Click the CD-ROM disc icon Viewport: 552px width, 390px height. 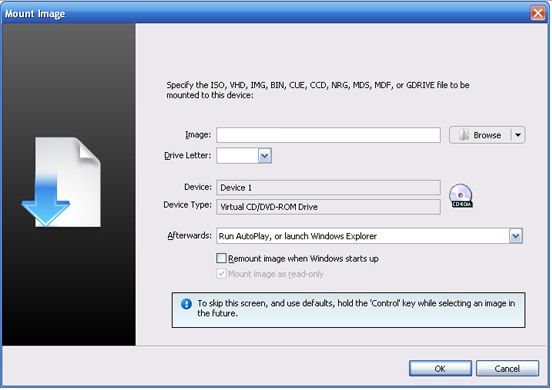coord(461,195)
